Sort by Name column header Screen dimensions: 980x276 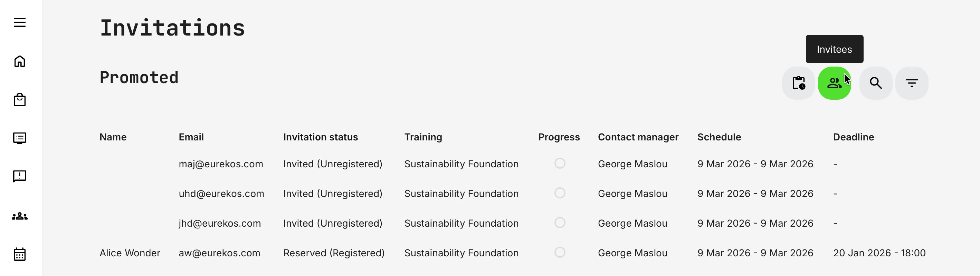[113, 137]
